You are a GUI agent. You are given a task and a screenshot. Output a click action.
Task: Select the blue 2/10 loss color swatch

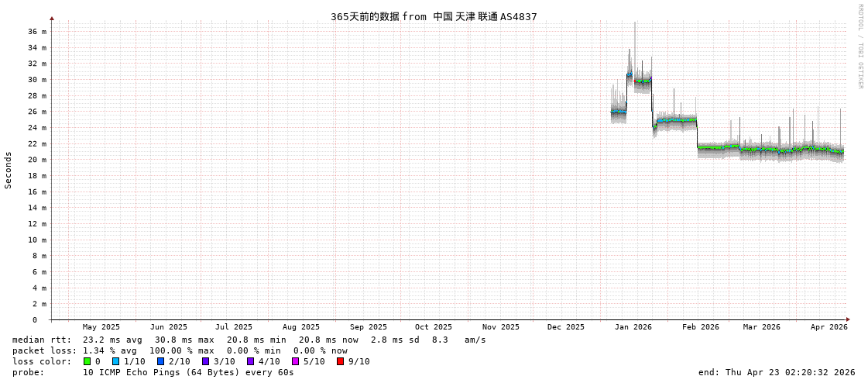point(160,361)
